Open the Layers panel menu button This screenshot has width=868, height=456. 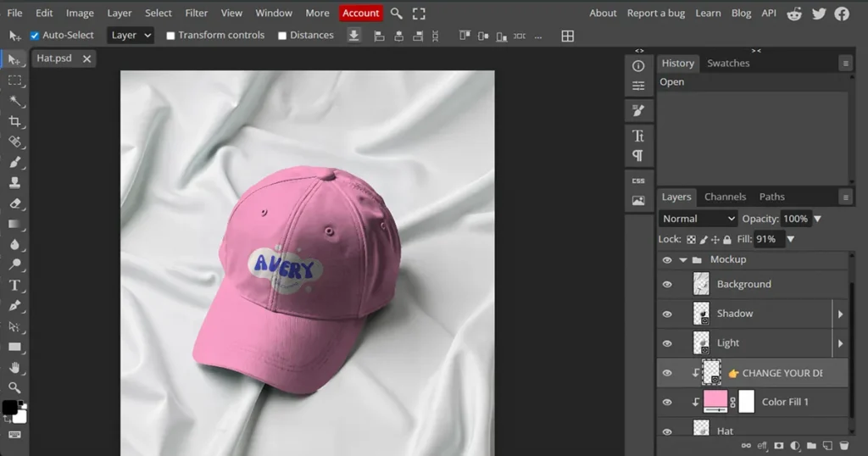845,197
